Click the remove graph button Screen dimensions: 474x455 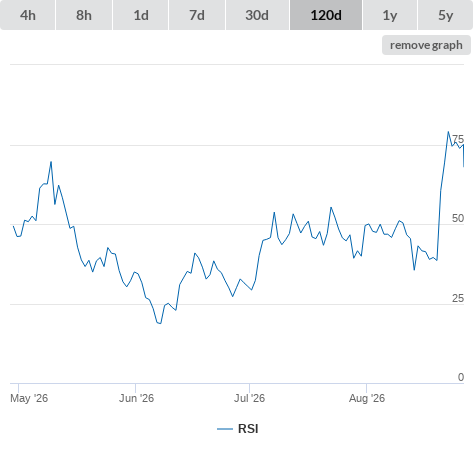[426, 45]
